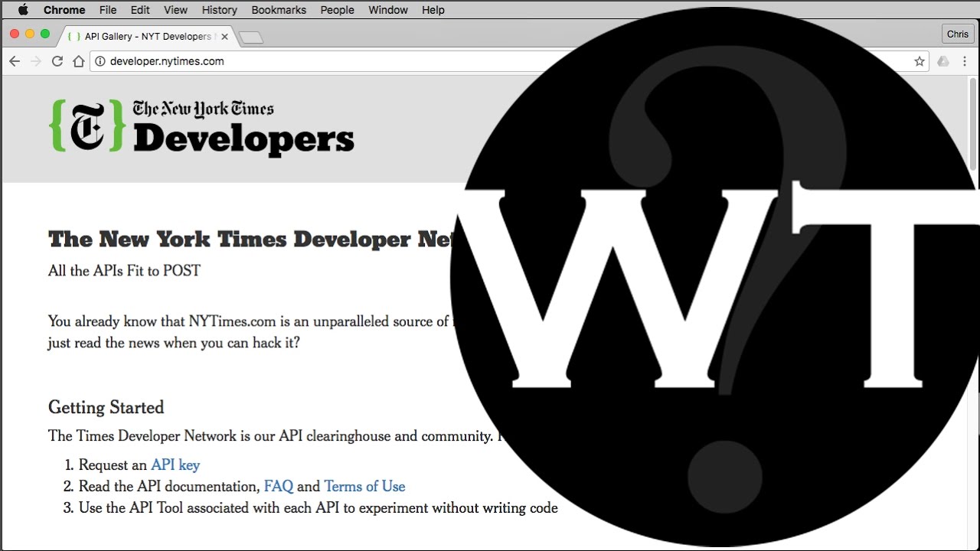This screenshot has height=551, width=980.
Task: Open the Apple menu
Action: [22, 10]
